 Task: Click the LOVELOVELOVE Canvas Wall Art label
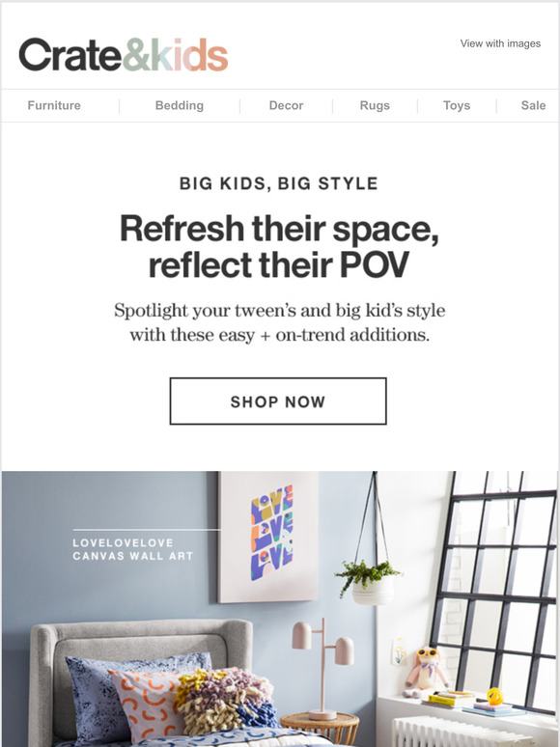(x=133, y=549)
